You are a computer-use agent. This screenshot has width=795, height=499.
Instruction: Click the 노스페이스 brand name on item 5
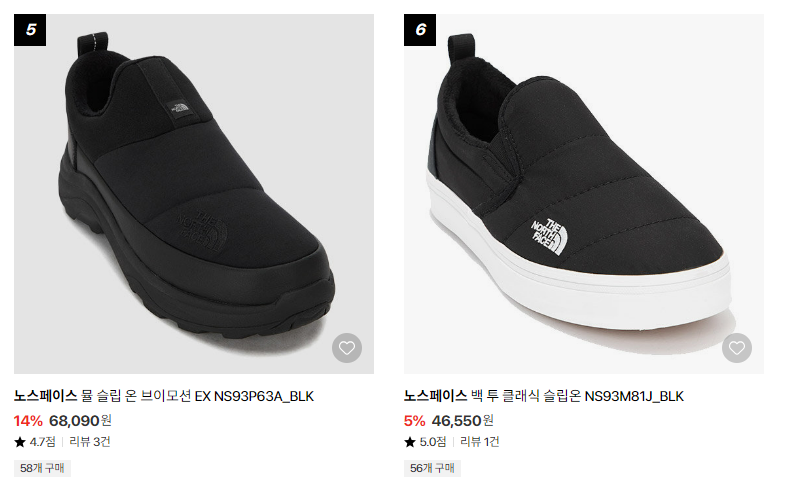[45, 396]
